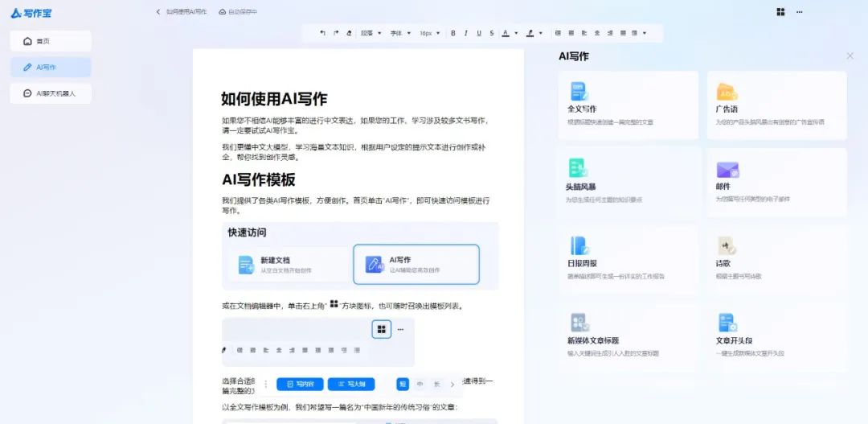Open the 邮件 template card
This screenshot has width=868, height=424.
point(776,182)
